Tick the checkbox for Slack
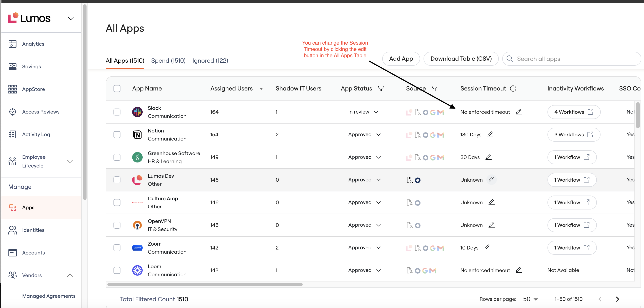This screenshot has height=308, width=644. [117, 112]
